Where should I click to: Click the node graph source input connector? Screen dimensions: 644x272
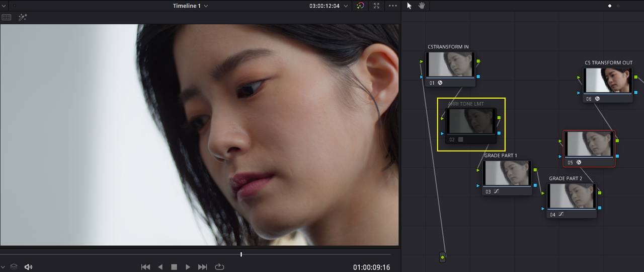pyautogui.click(x=442, y=257)
